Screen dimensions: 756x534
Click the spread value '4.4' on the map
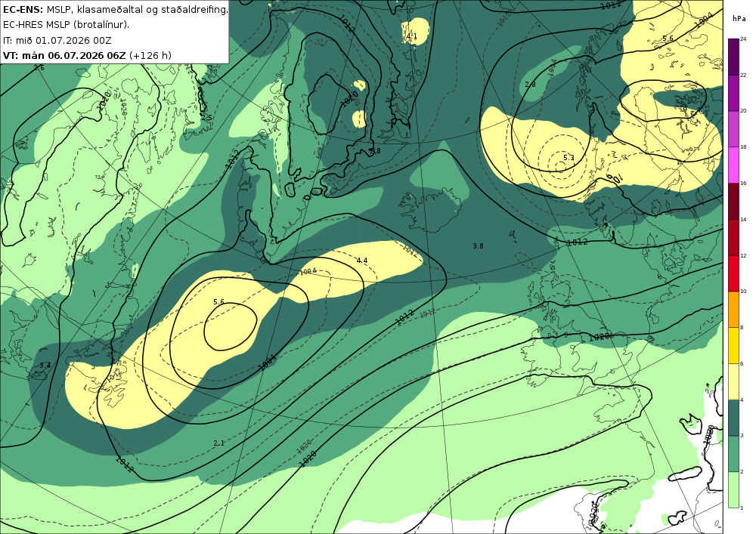(361, 260)
